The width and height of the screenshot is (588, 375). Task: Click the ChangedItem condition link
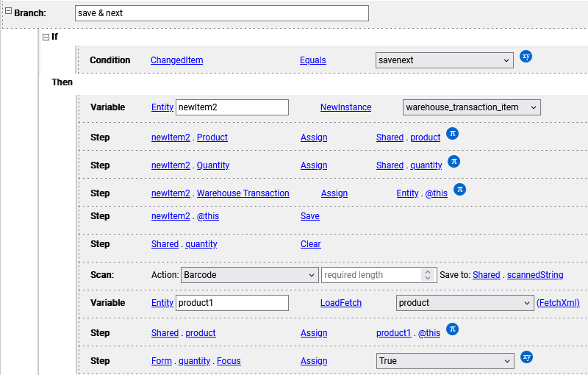point(176,60)
